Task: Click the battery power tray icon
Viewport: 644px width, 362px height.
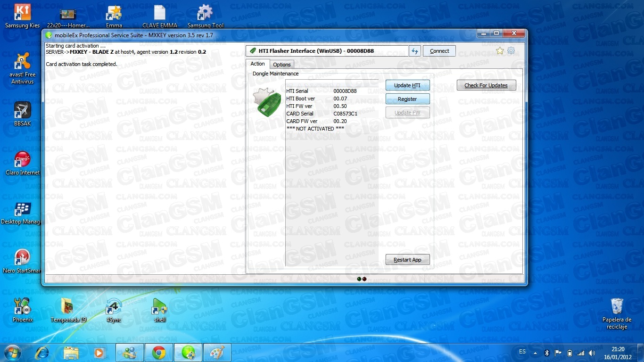Action: pyautogui.click(x=570, y=353)
